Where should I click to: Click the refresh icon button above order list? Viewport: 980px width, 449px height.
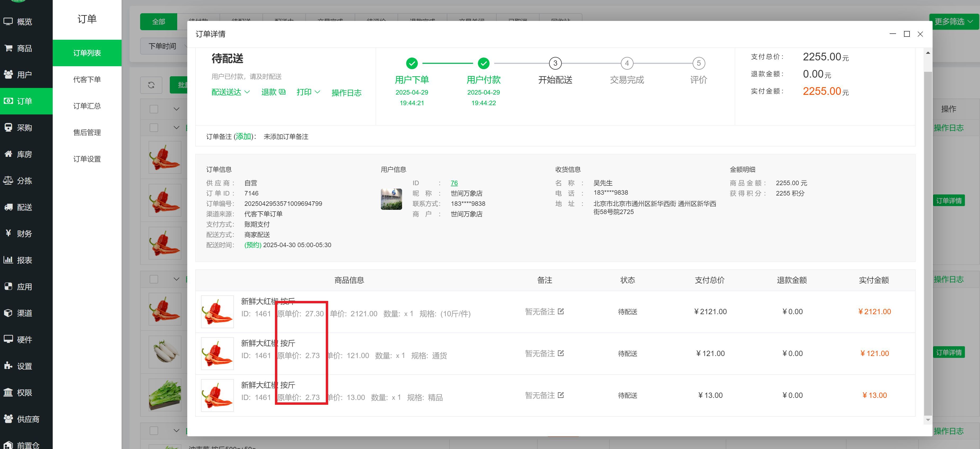151,85
